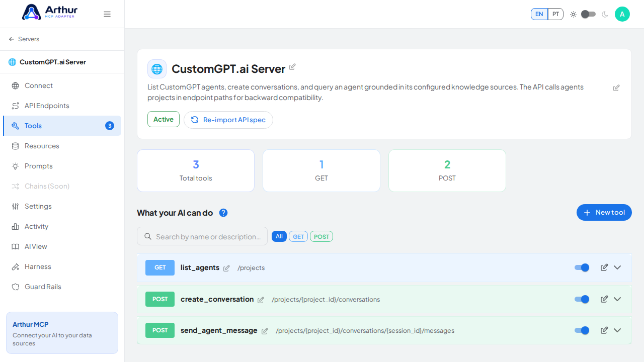Viewport: 644px width, 362px height.
Task: Edit the send_agent_message tool
Action: click(x=604, y=330)
